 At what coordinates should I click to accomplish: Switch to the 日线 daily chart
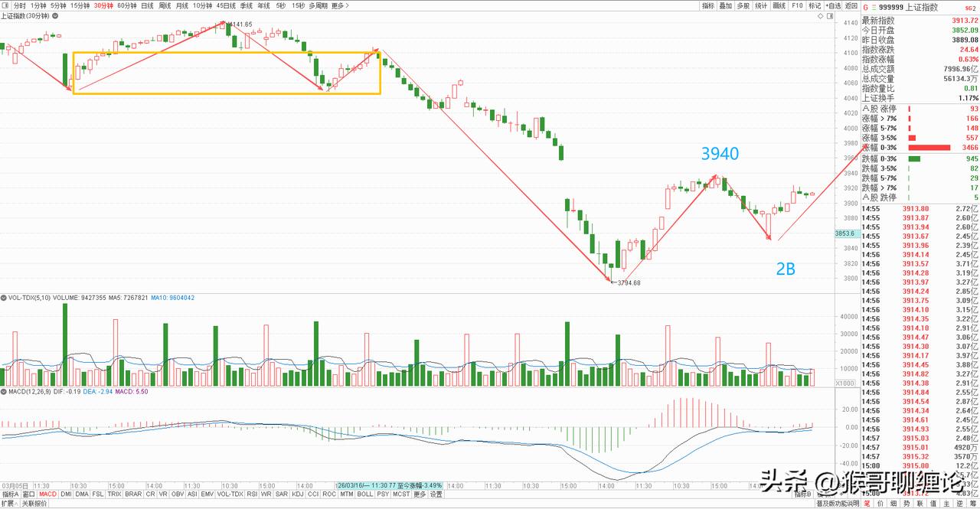[x=148, y=5]
